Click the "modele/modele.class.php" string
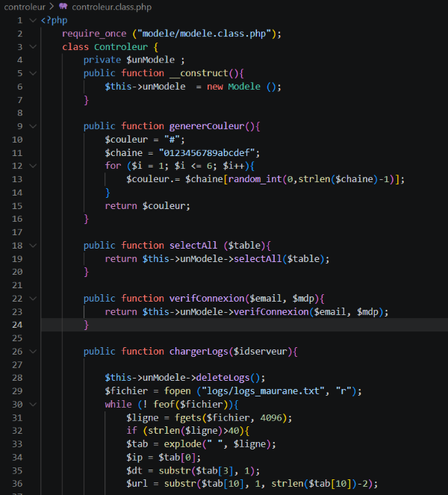The width and height of the screenshot is (448, 495). coord(205,34)
